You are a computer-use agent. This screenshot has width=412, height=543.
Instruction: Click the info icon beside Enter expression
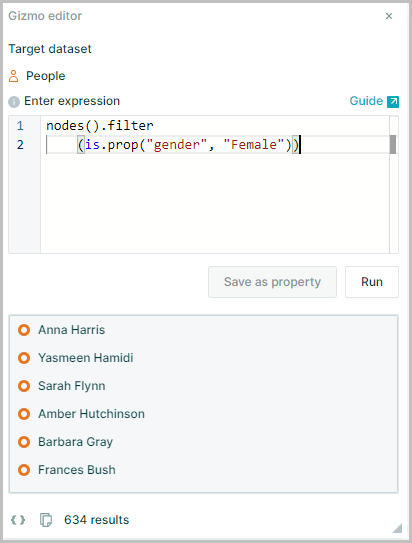pos(14,102)
